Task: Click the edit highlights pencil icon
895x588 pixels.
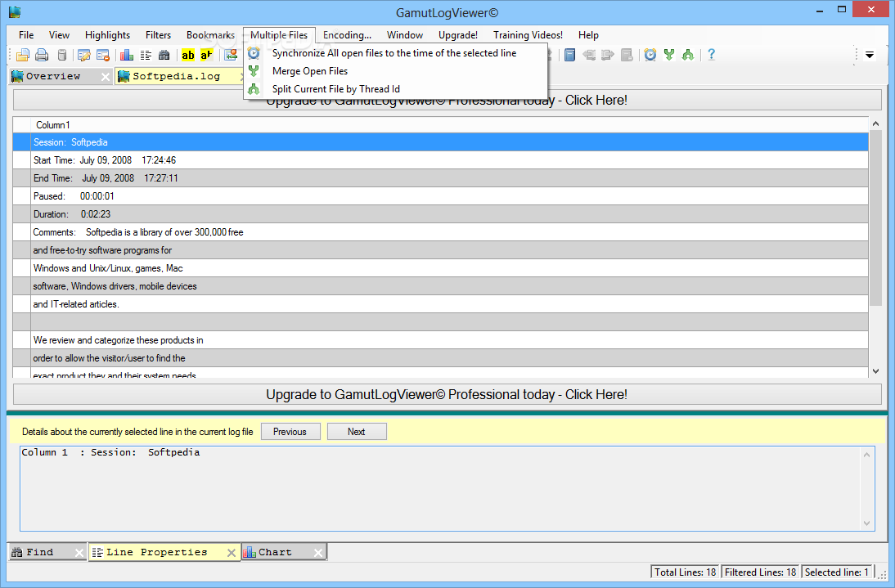Action: [84, 55]
